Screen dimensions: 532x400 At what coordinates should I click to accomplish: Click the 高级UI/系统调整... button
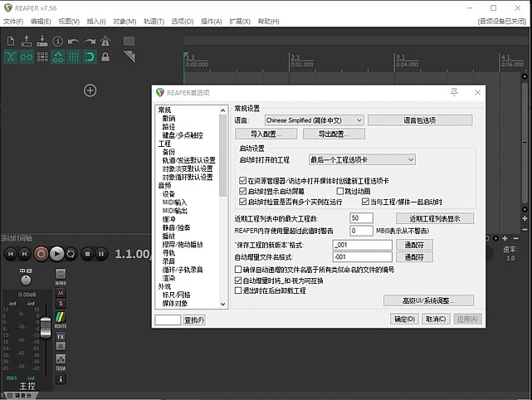[x=429, y=300]
